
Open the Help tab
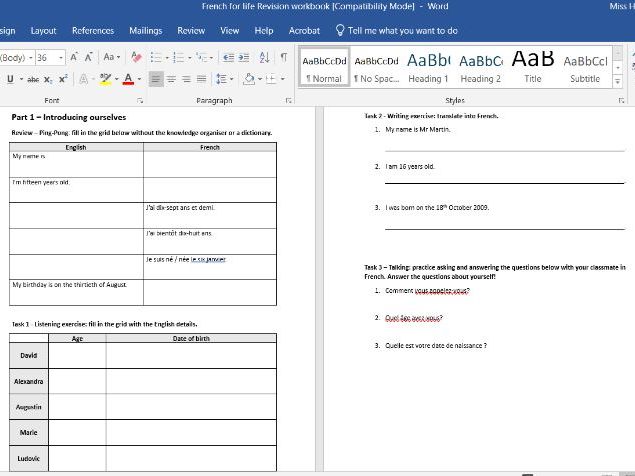point(264,31)
